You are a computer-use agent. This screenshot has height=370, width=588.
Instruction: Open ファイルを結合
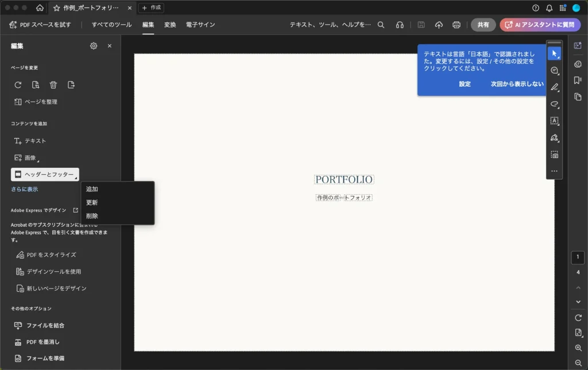point(40,325)
